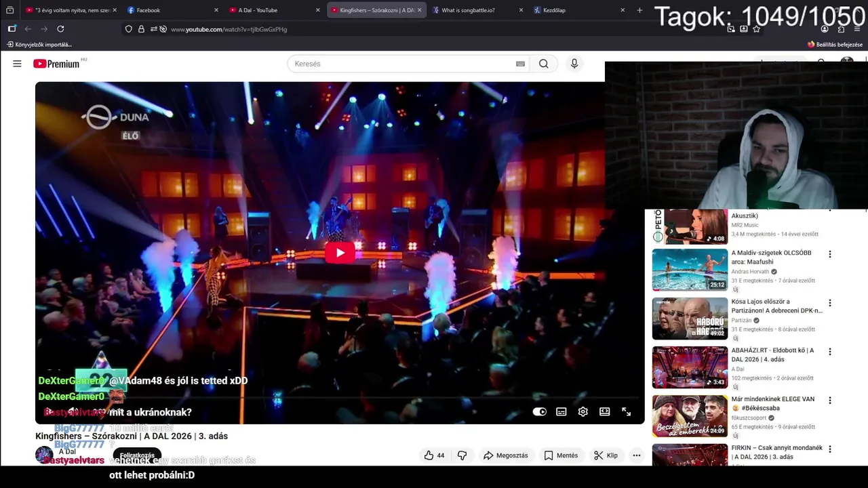Type in the Keresés search field
The height and width of the screenshot is (488, 868).
[x=403, y=64]
